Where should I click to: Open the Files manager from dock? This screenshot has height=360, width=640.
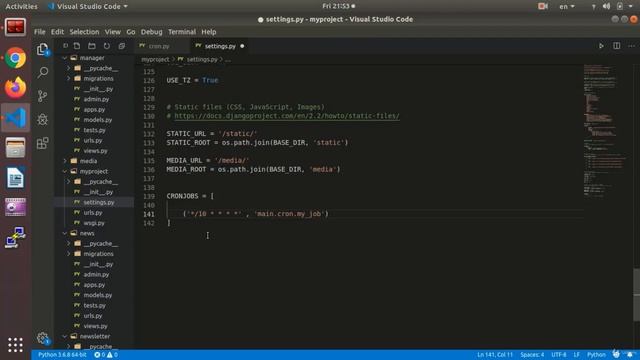16,147
